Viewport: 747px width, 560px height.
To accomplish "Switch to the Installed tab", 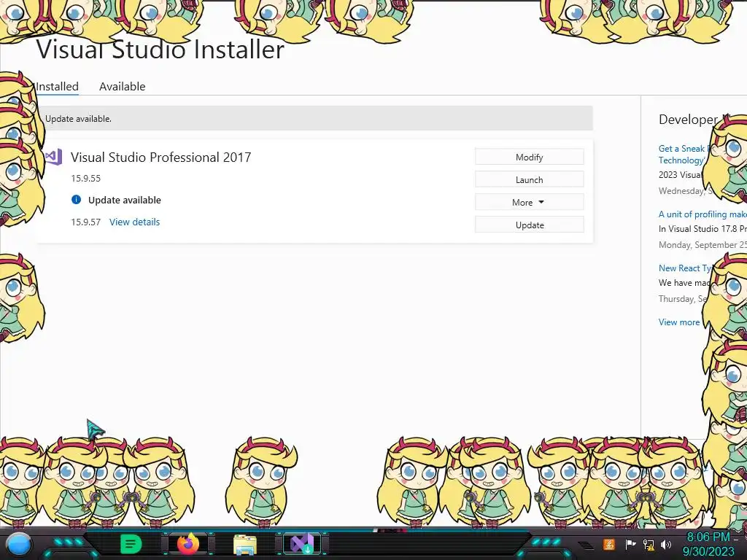I will pos(57,87).
